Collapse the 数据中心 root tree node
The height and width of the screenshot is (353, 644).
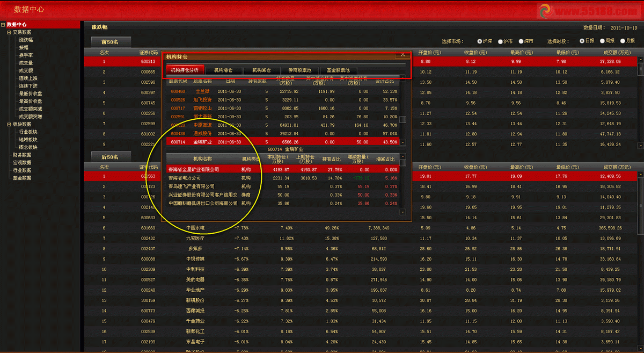click(x=3, y=25)
